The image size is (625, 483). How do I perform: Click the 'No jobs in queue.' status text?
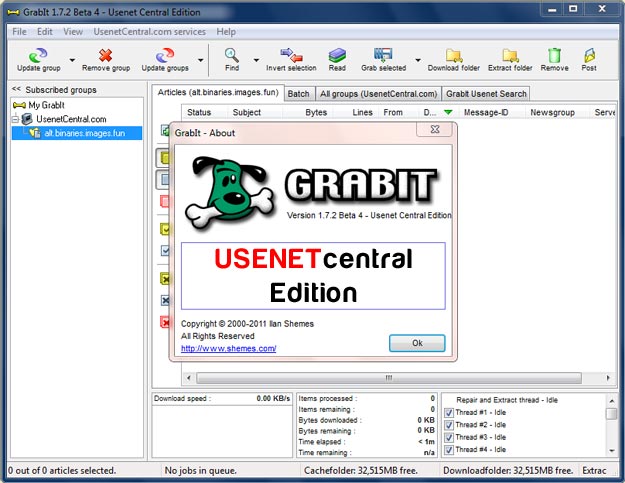point(200,471)
